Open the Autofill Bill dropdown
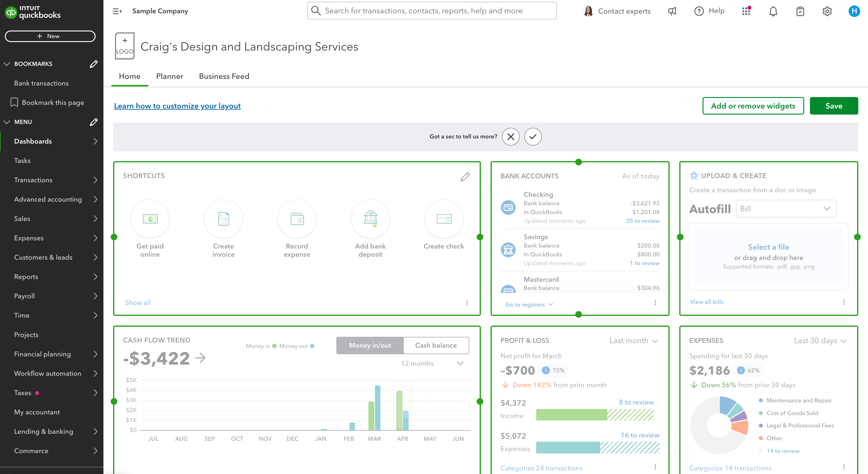 tap(786, 209)
